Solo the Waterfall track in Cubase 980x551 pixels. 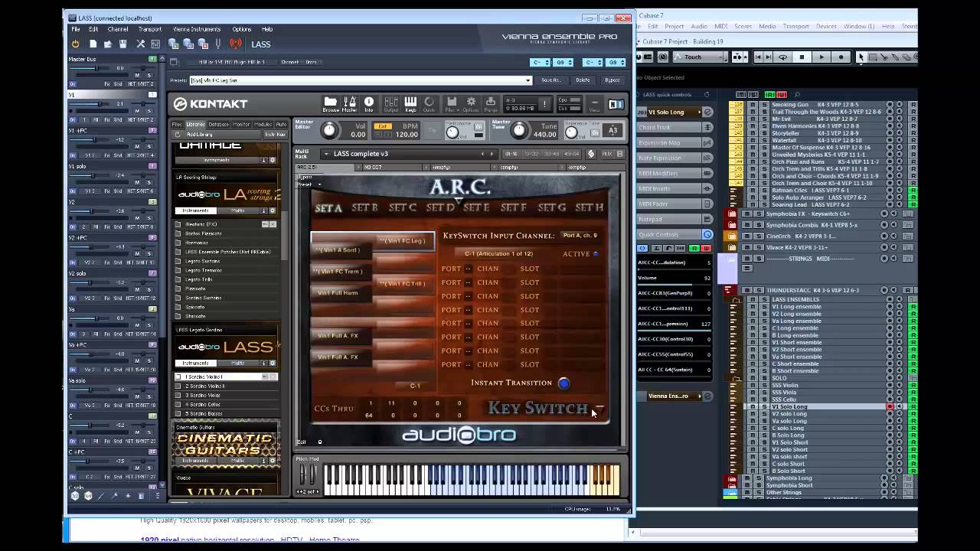pyautogui.click(x=763, y=140)
